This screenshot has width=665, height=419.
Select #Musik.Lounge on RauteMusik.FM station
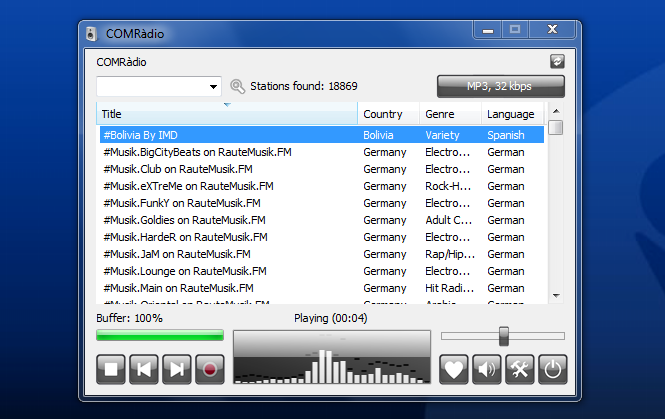(x=185, y=271)
